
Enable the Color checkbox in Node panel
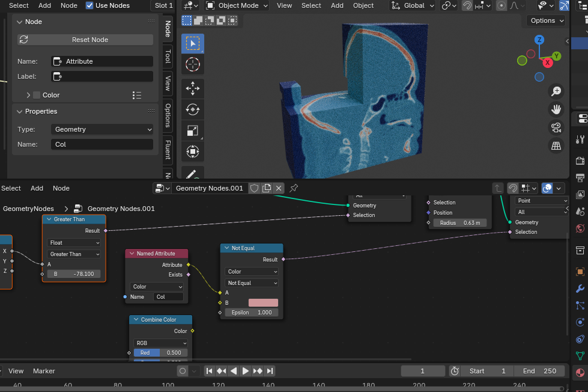coord(37,95)
